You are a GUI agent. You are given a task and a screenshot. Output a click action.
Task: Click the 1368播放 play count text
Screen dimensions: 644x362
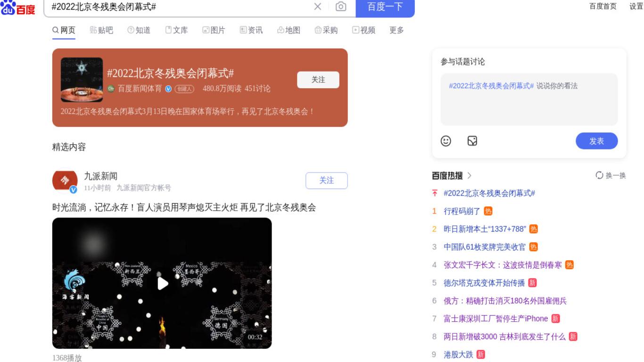click(x=67, y=358)
